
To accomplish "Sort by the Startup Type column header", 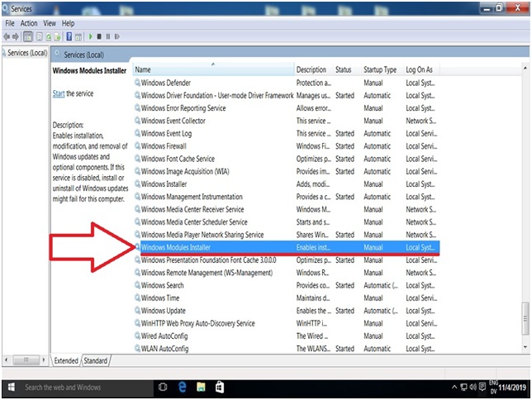I will (382, 69).
